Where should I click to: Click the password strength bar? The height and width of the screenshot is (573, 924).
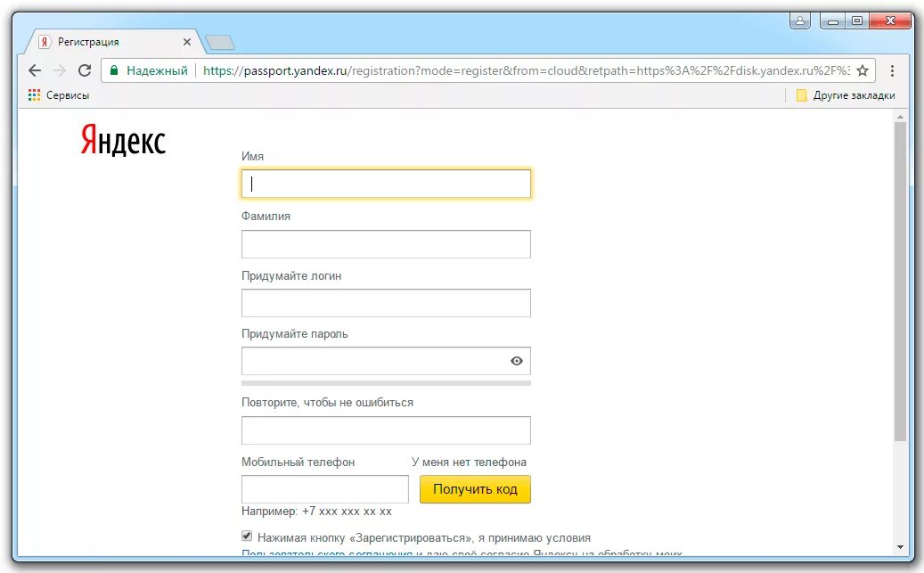click(386, 383)
